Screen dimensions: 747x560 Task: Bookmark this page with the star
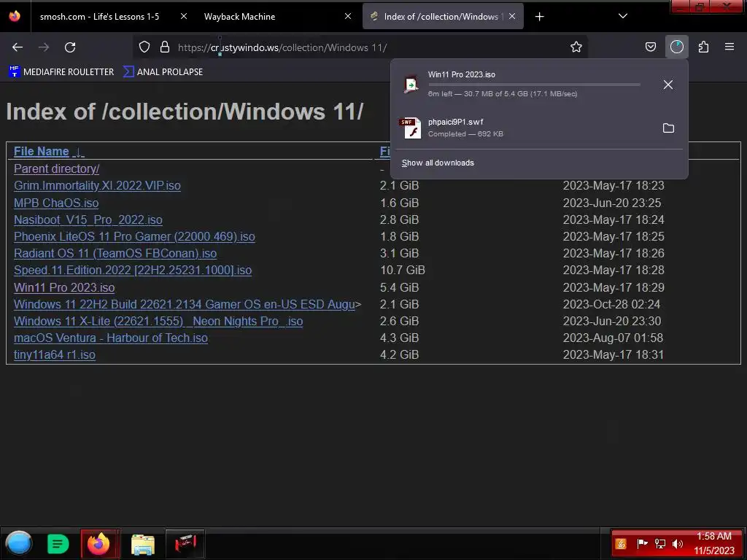[x=576, y=47]
